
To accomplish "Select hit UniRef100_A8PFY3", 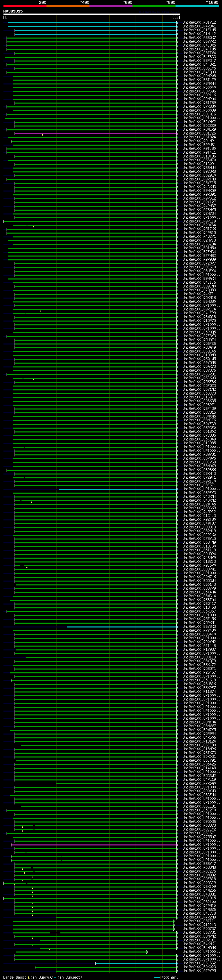I will click(199, 493).
